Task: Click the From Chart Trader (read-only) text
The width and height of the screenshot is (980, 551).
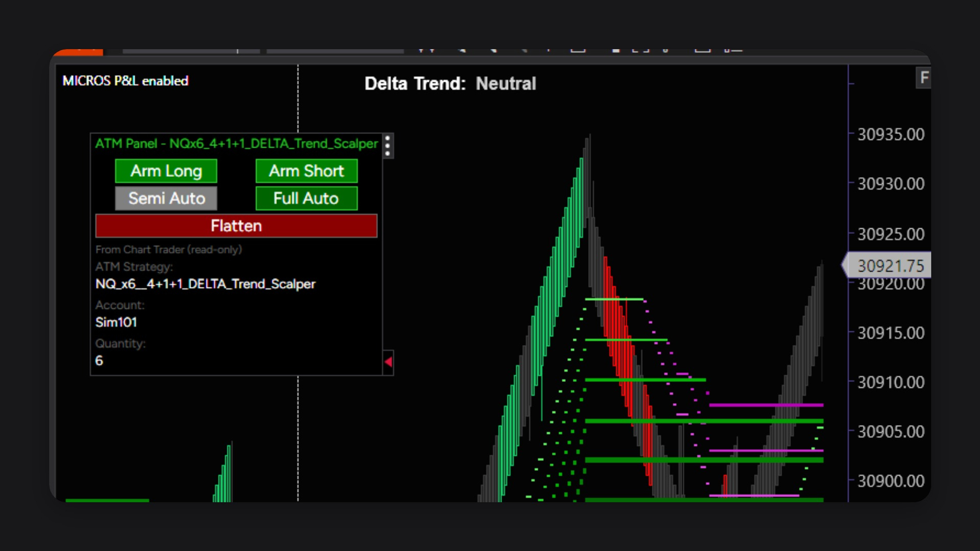Action: (x=169, y=249)
